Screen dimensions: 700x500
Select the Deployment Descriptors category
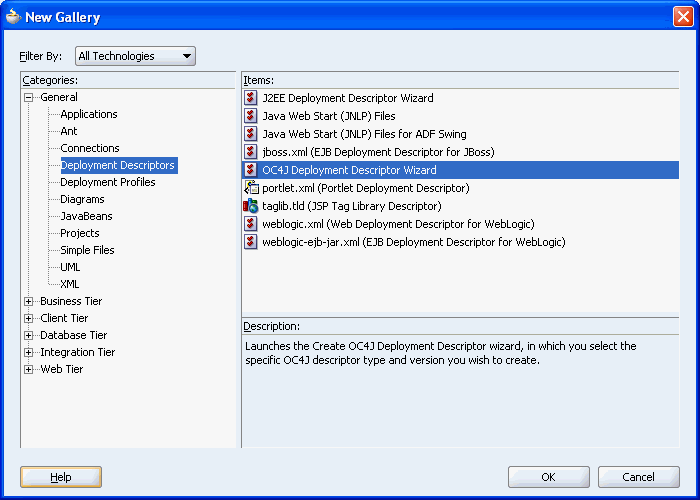(117, 165)
